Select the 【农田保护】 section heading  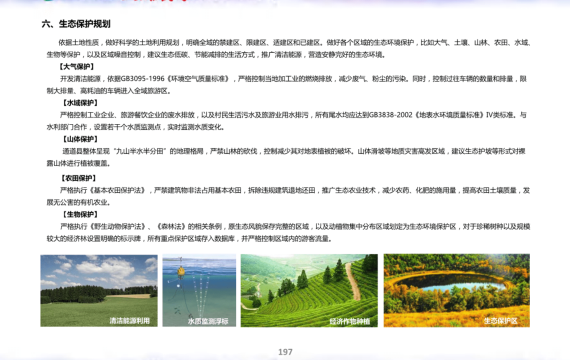click(79, 178)
